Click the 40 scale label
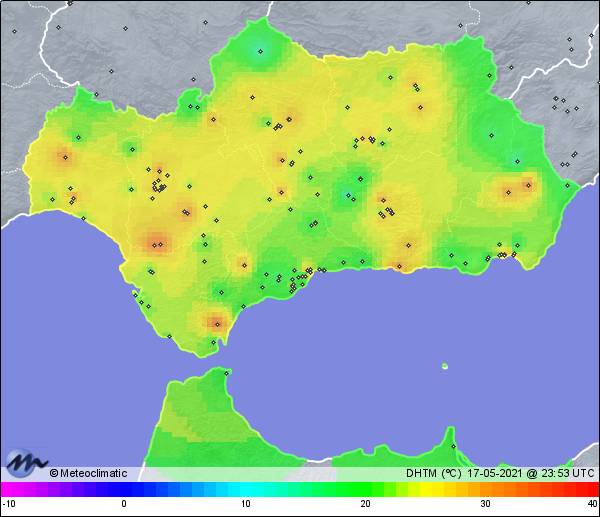 tap(593, 504)
